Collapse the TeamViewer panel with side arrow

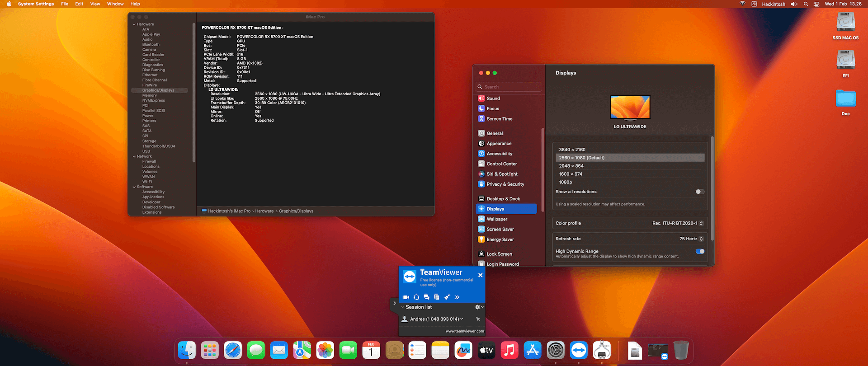pos(394,304)
